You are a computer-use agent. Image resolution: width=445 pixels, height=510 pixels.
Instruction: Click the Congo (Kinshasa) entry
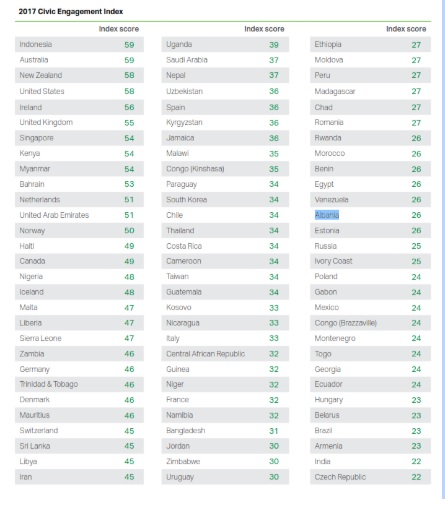195,169
